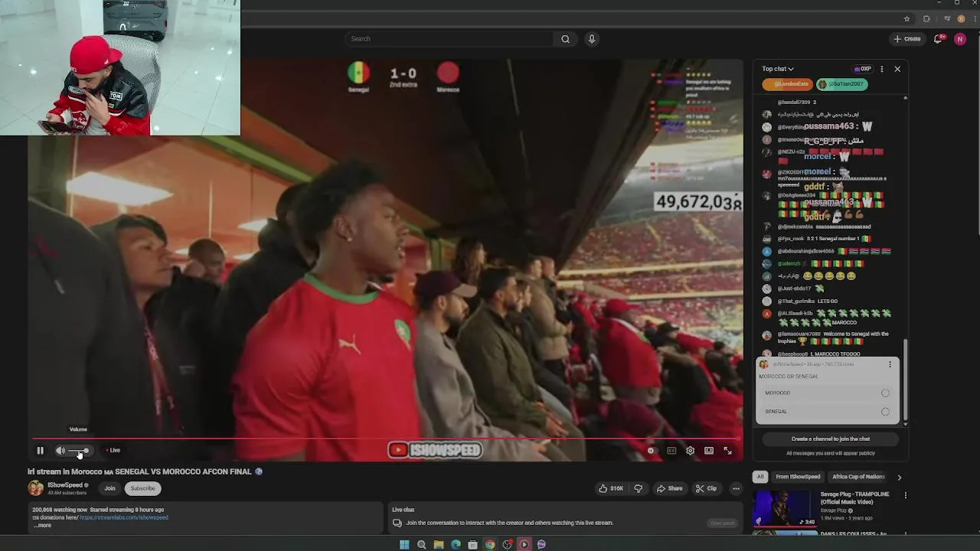Open video settings gear
The width and height of the screenshot is (980, 551).
690,451
